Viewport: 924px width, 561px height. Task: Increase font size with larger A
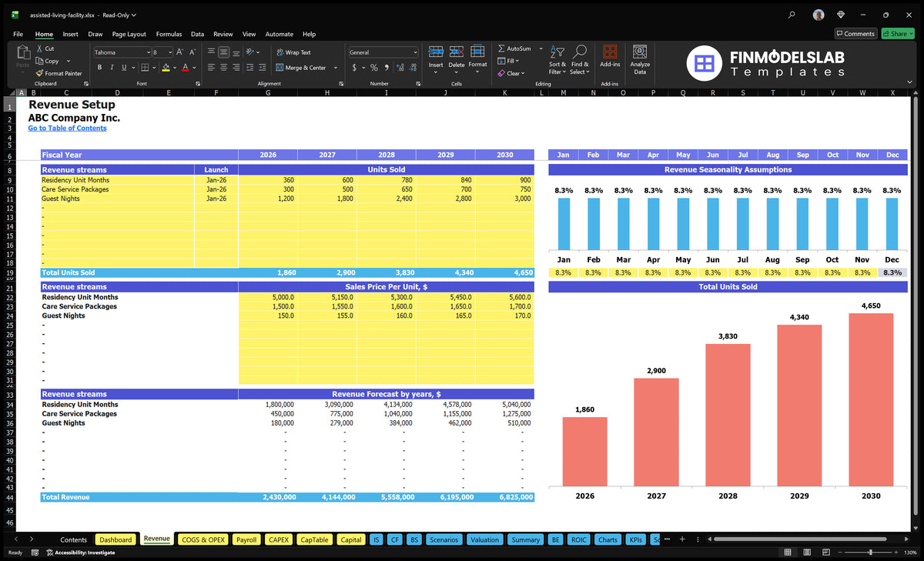180,52
